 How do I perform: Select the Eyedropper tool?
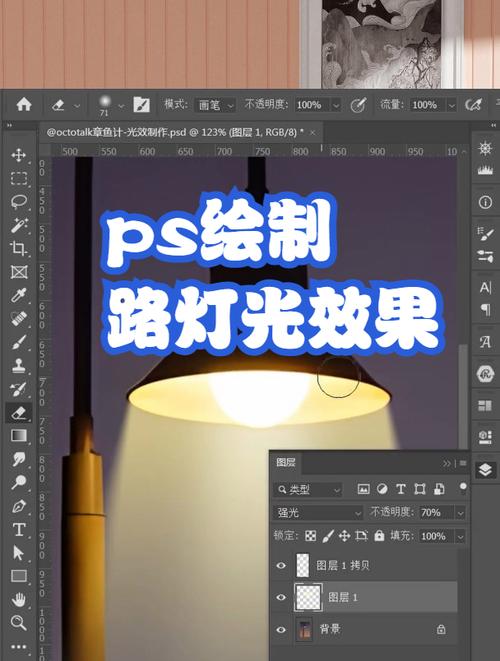coord(19,296)
